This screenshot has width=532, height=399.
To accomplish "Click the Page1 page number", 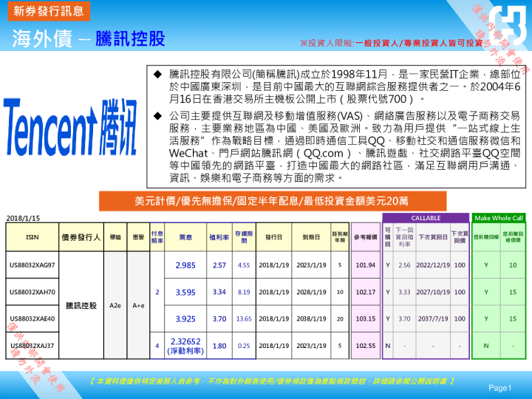I will coord(499,388).
